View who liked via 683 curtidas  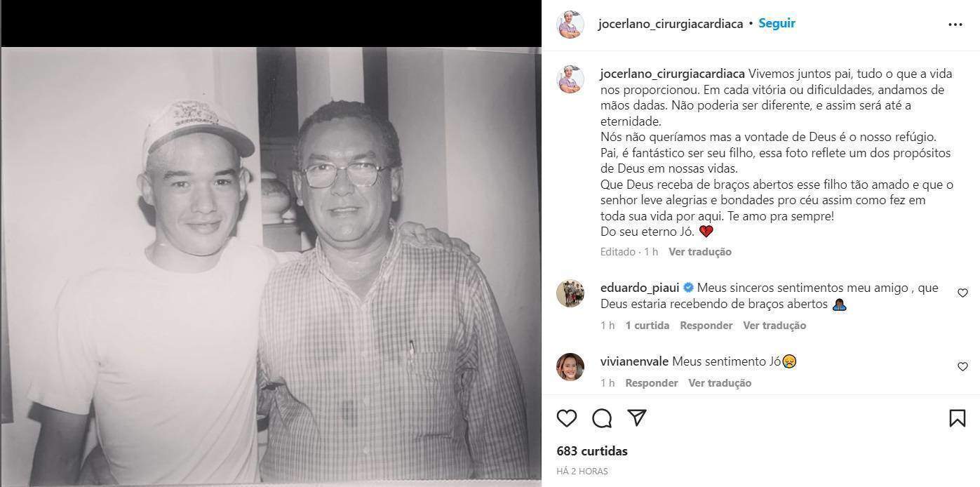592,451
